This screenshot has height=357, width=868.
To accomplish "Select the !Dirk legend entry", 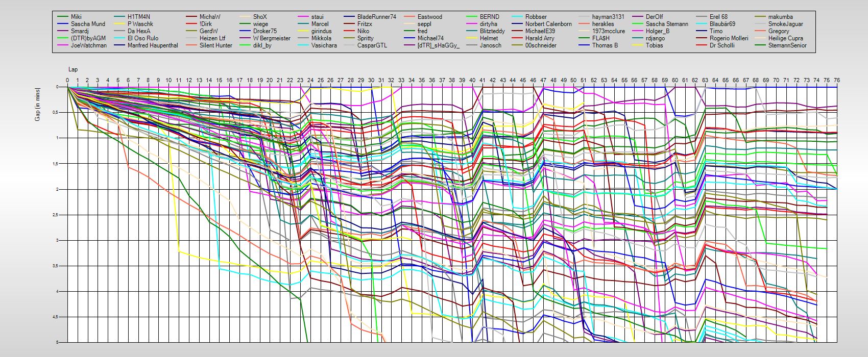I will [206, 24].
